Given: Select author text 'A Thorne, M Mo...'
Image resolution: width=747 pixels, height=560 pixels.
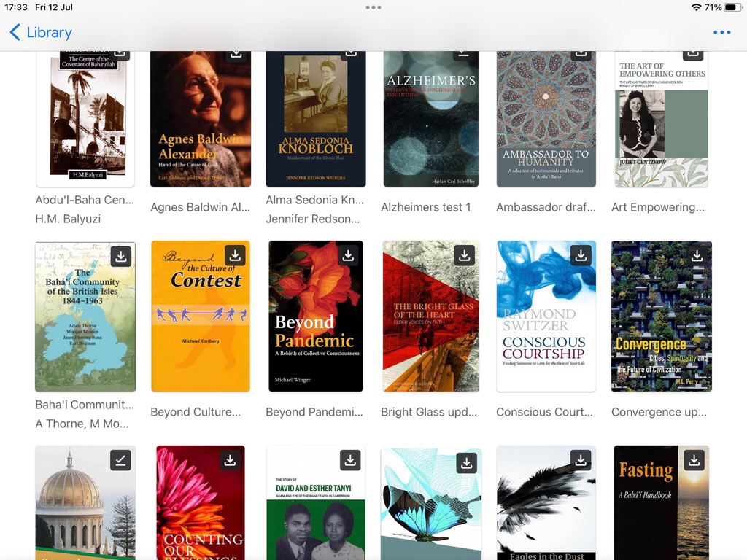Looking at the screenshot, I should [82, 424].
